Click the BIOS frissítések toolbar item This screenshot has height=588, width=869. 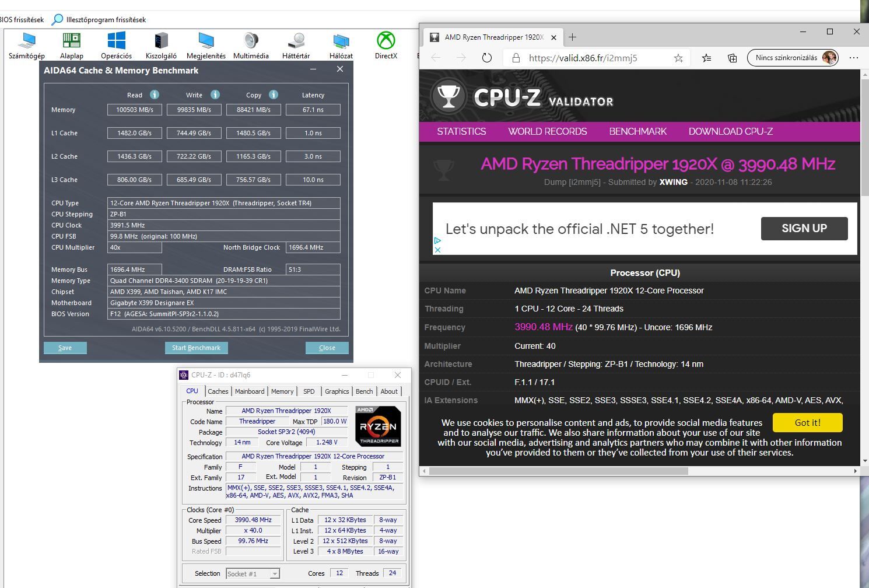pos(22,19)
